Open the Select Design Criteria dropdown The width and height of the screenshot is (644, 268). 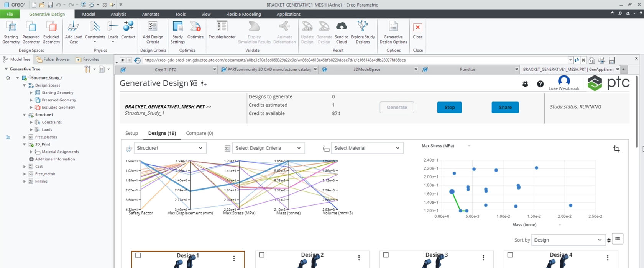(x=268, y=148)
